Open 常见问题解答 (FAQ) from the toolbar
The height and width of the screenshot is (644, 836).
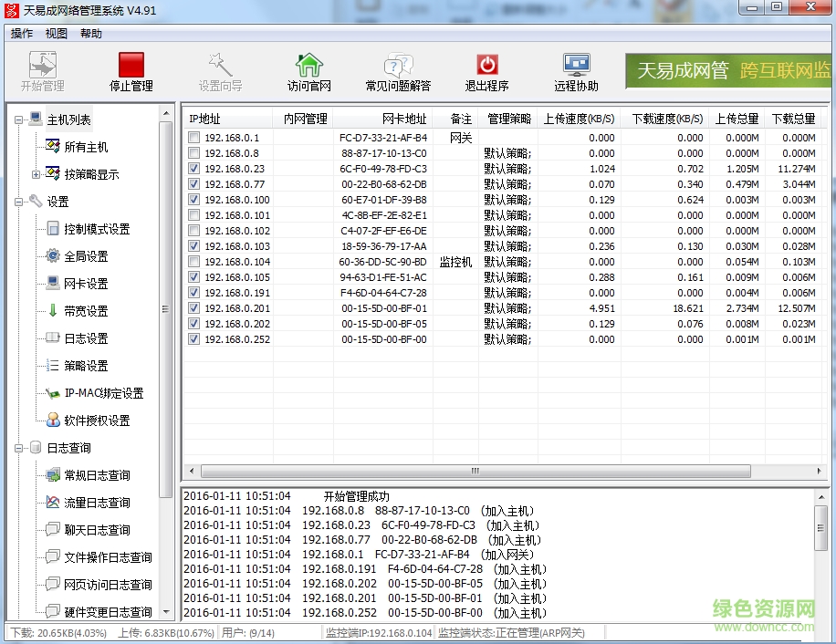397,68
